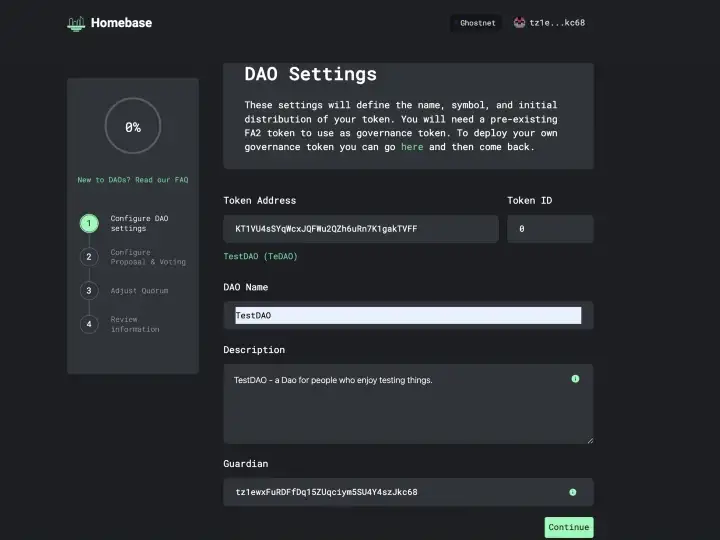This screenshot has width=720, height=540.
Task: Select step 2 circle icon
Action: (x=89, y=257)
